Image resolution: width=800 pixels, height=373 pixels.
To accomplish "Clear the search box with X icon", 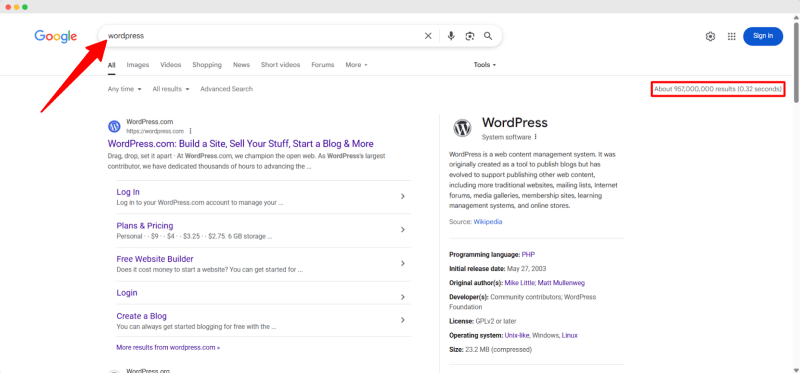I will pos(428,36).
